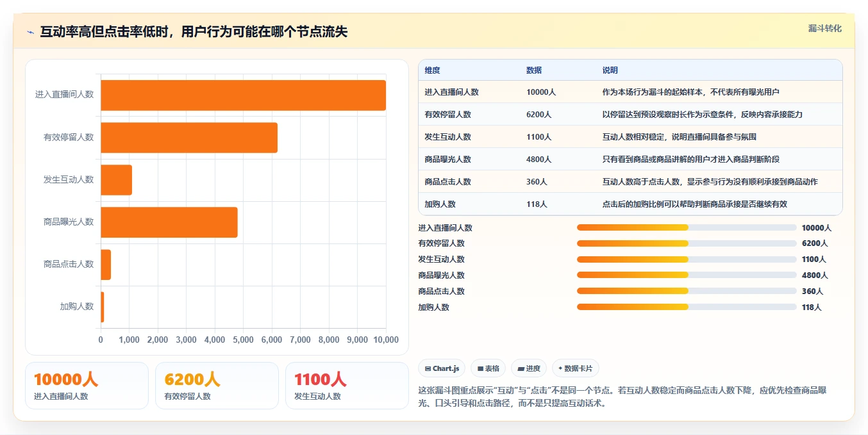Click the summary paragraph starting 这张漏斗图

click(x=622, y=397)
